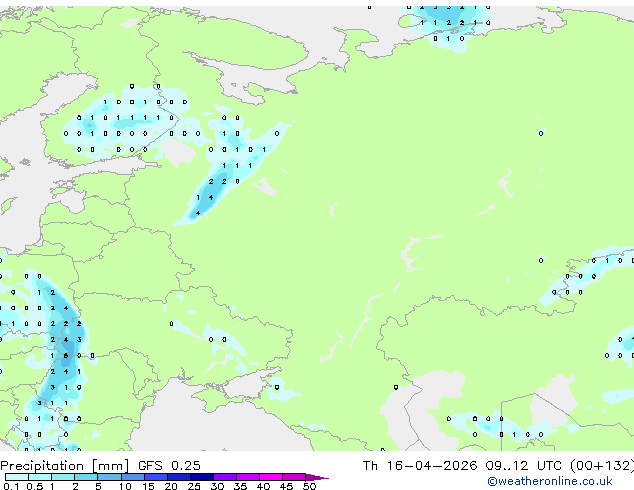
Task: Pick the legend swatch between 15 and 20
Action: click(x=156, y=477)
